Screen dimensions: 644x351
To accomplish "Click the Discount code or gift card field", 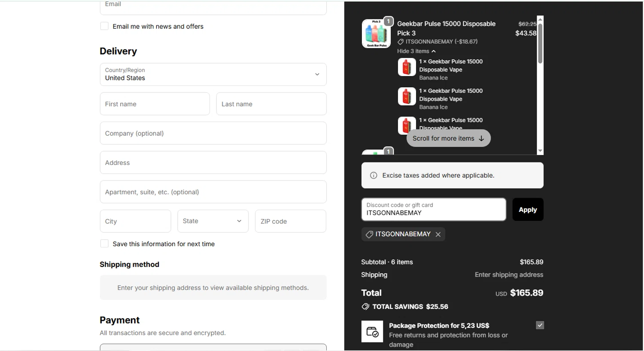I will (434, 209).
